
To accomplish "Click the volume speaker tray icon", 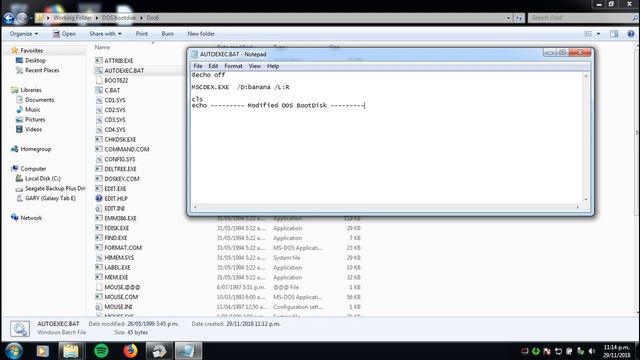I will [592, 351].
